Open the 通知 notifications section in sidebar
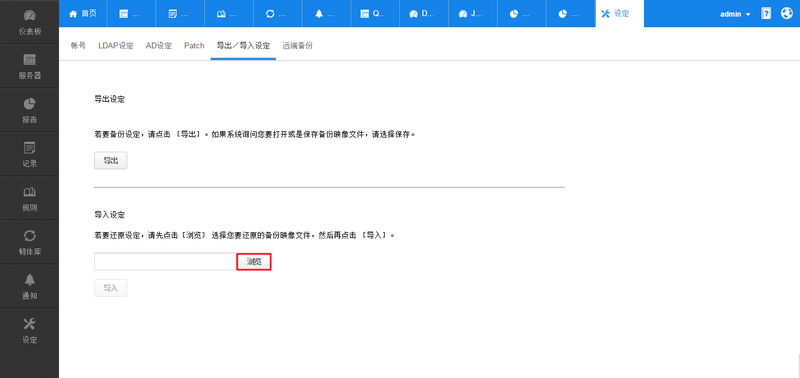This screenshot has height=378, width=800. tap(30, 286)
